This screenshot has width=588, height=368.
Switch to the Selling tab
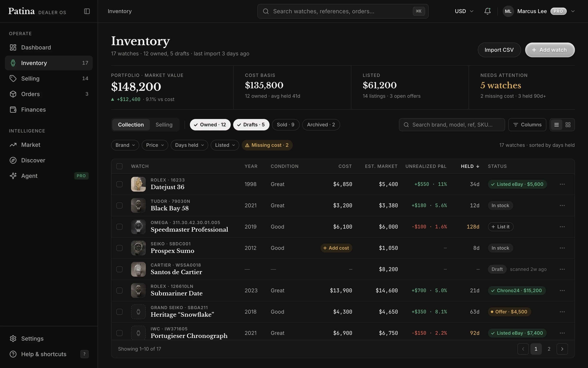(164, 125)
